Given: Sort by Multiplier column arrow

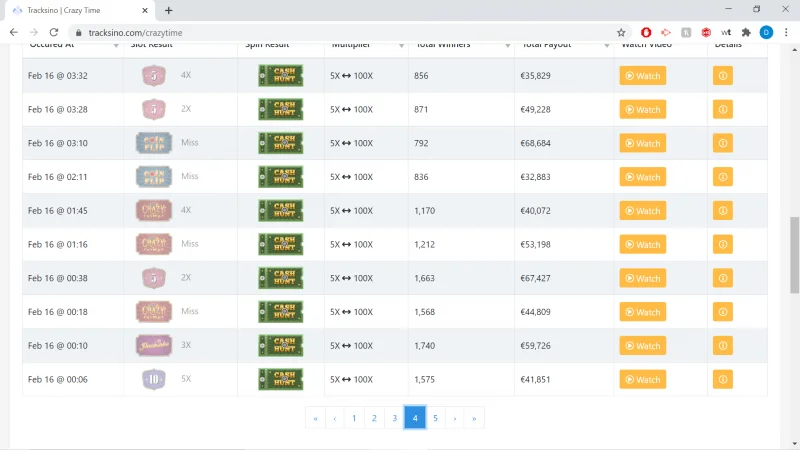Looking at the screenshot, I should coord(402,46).
